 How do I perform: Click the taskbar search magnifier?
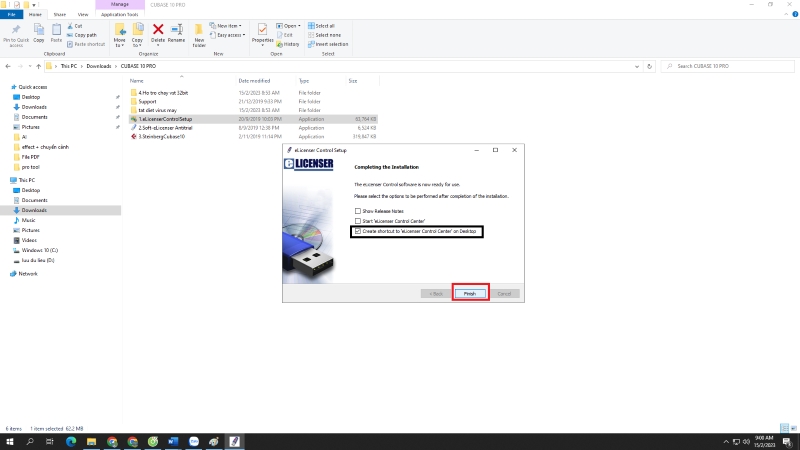click(x=30, y=441)
